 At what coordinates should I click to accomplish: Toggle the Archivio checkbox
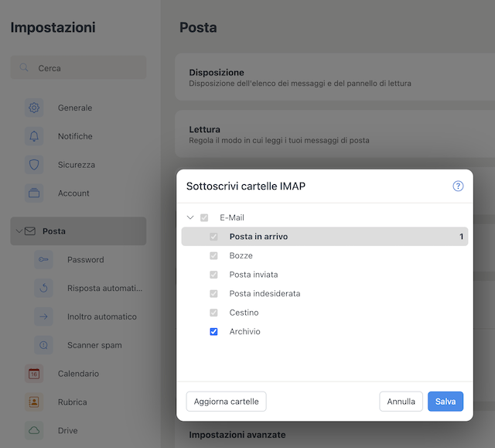pyautogui.click(x=213, y=331)
